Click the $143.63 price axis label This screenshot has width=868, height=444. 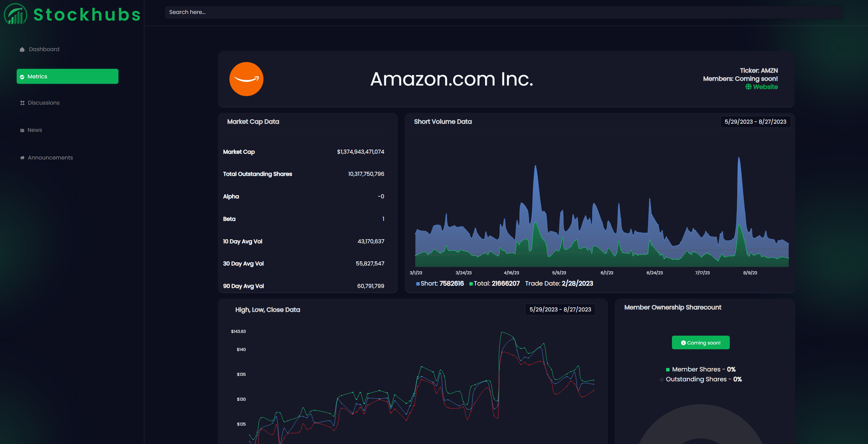238,332
